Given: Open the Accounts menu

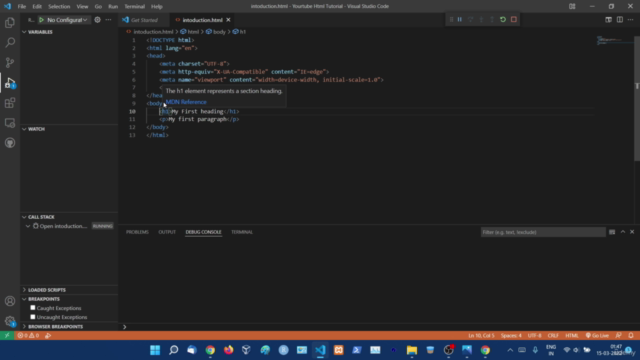Looking at the screenshot, I should (10, 301).
